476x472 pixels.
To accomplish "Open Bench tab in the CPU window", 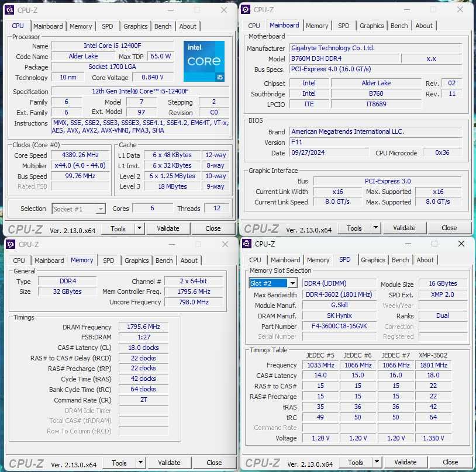I will (x=163, y=26).
